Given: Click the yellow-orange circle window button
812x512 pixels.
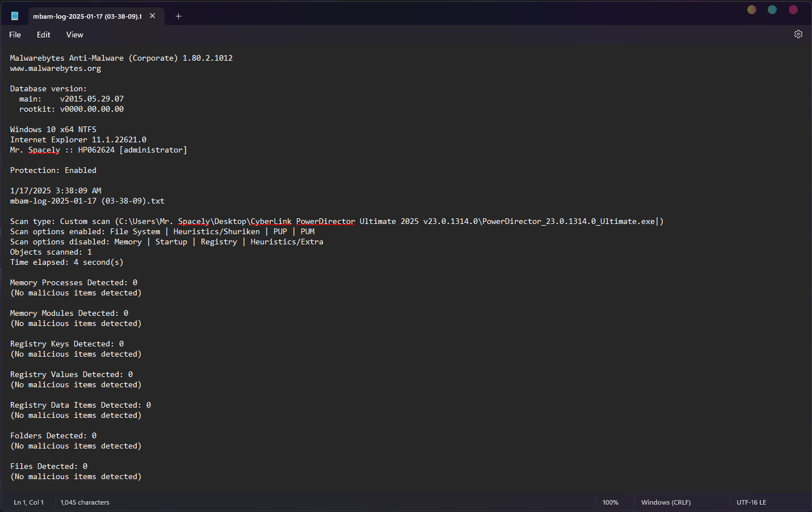Looking at the screenshot, I should 752,10.
